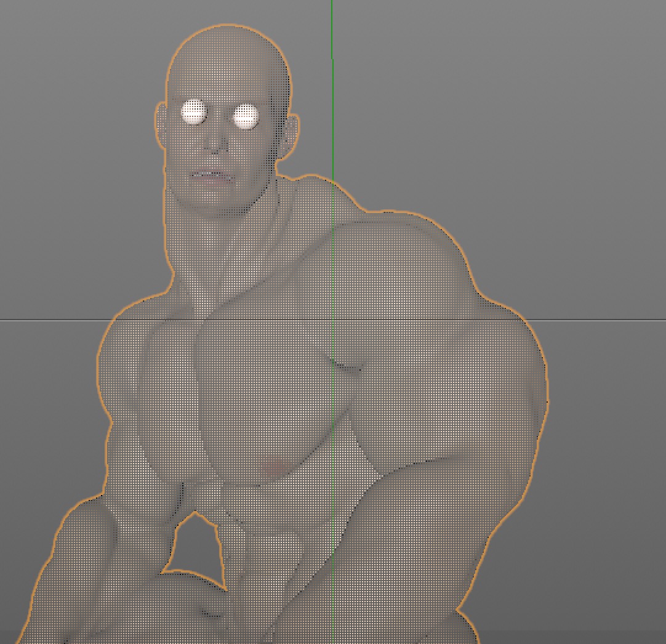Click the character's left white eyeball
Viewport: 666px width, 644px height.
point(194,113)
